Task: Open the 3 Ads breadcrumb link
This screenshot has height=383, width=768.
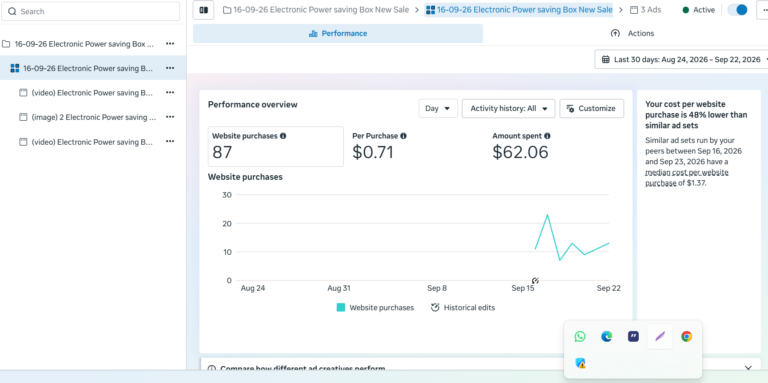Action: pyautogui.click(x=646, y=10)
